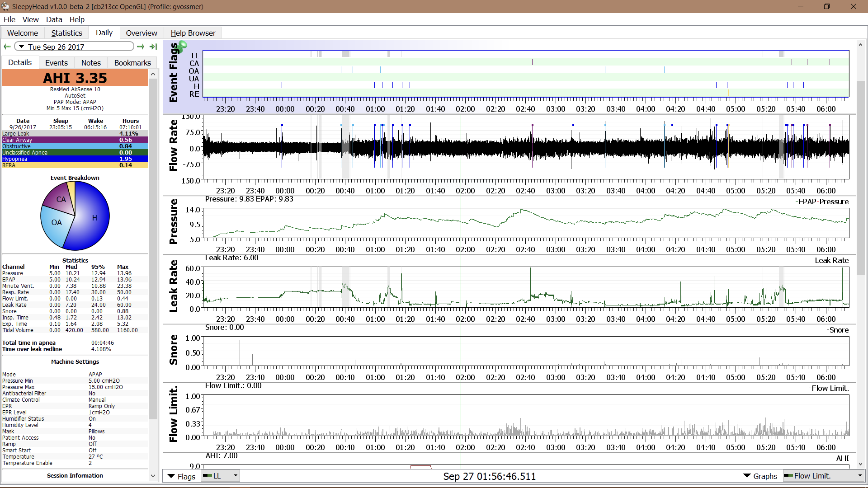Open the Help Browser tab
This screenshot has width=868, height=488.
coord(193,33)
